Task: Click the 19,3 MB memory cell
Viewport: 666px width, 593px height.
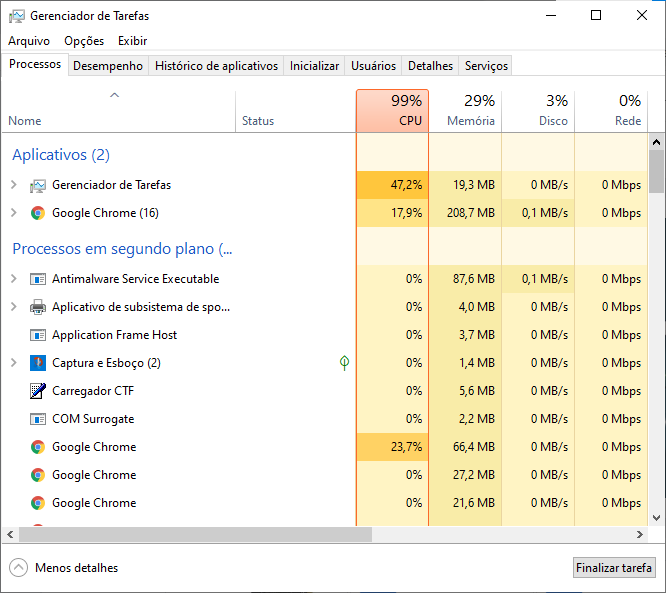Action: 465,185
